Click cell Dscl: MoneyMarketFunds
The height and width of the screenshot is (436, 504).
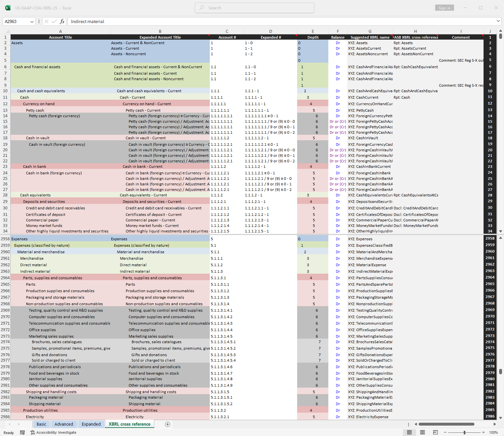coord(415,226)
